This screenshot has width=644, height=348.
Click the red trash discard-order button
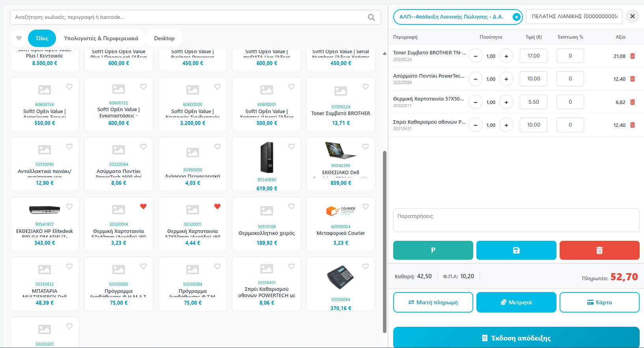coord(599,250)
